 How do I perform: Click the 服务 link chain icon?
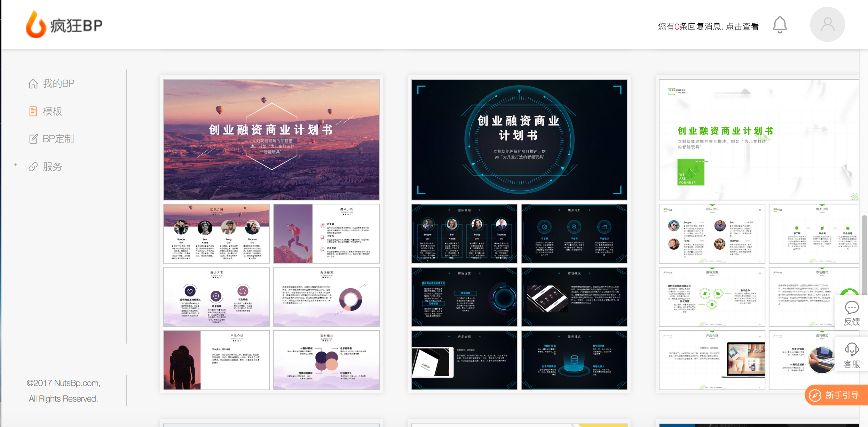click(33, 167)
